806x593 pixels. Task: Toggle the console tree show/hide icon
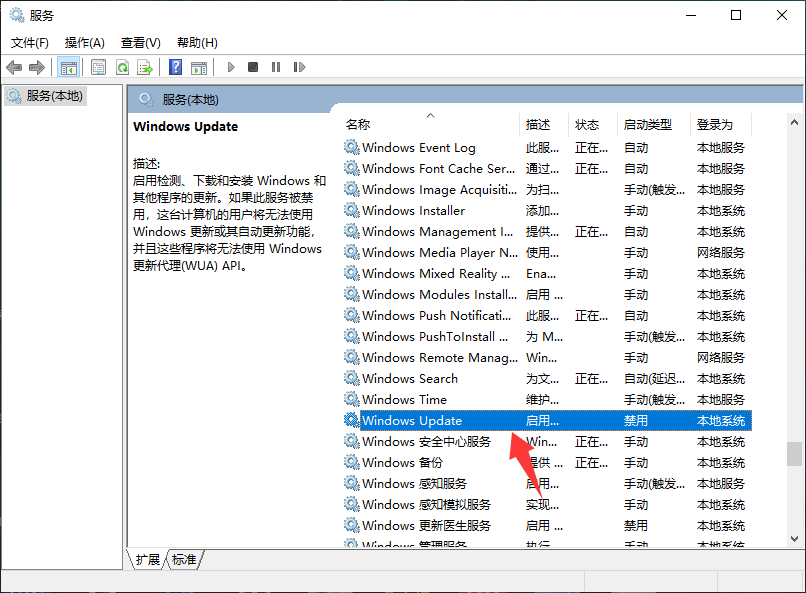68,67
